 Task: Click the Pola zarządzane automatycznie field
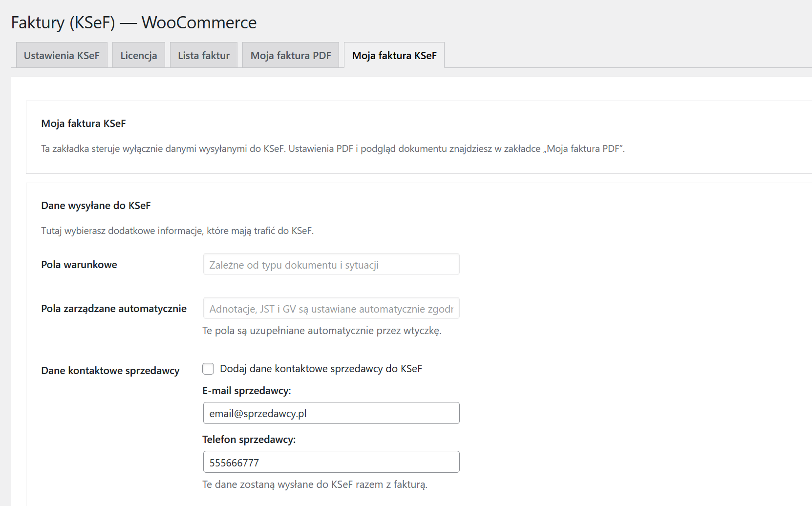point(331,308)
